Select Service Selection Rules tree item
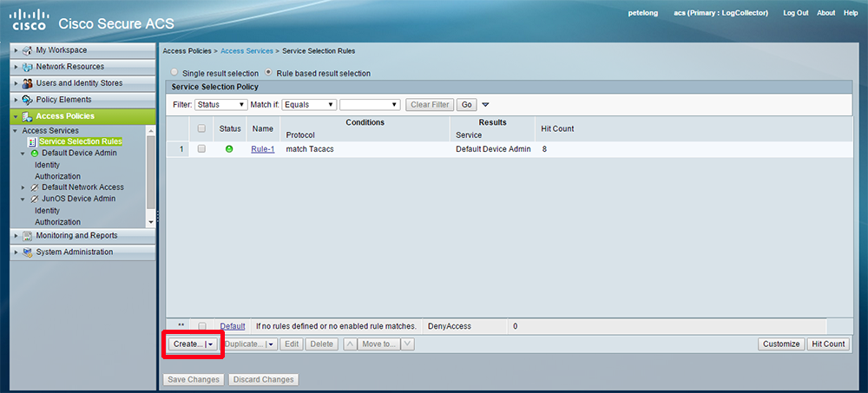This screenshot has width=868, height=393. pyautogui.click(x=80, y=141)
